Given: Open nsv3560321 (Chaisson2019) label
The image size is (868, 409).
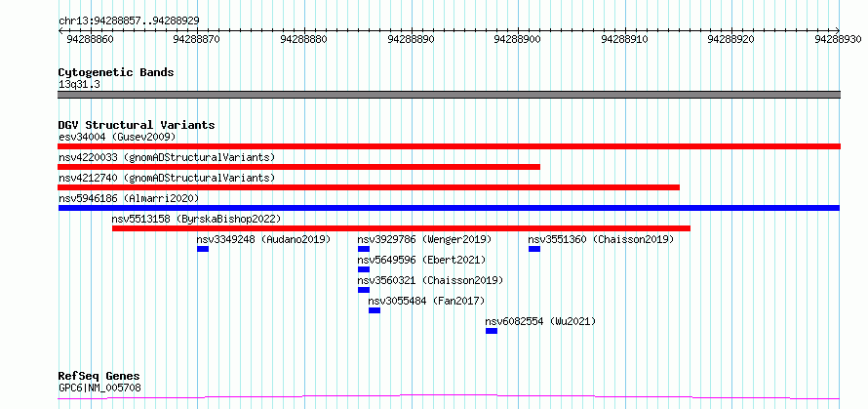Looking at the screenshot, I should (x=430, y=280).
